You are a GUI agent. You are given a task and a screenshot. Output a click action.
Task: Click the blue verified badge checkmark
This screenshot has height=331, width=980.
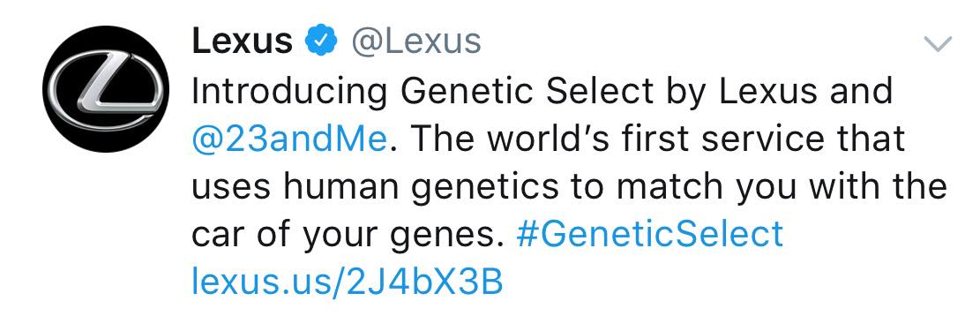pos(320,41)
